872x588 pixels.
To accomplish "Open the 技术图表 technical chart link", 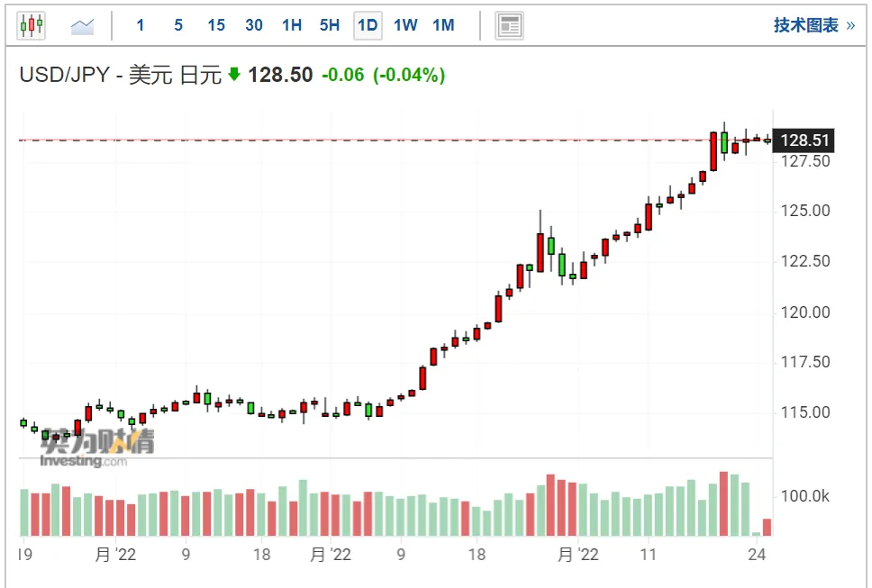I will 806,25.
